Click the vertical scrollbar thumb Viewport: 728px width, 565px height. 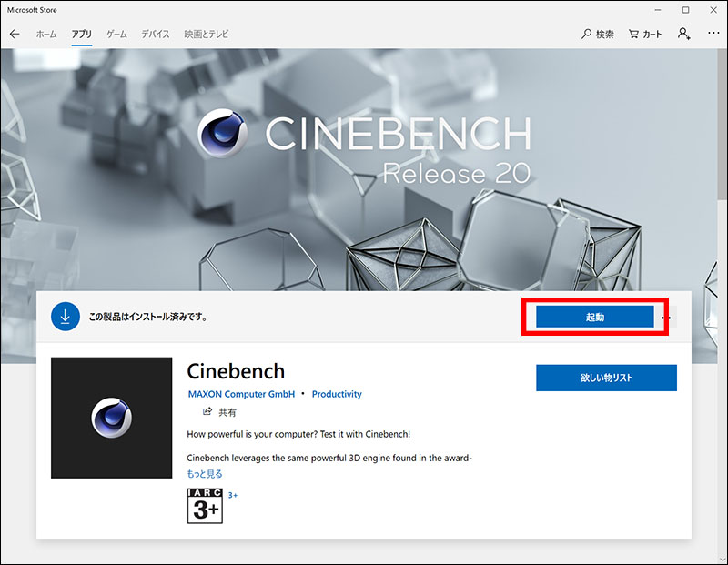pyautogui.click(x=723, y=126)
